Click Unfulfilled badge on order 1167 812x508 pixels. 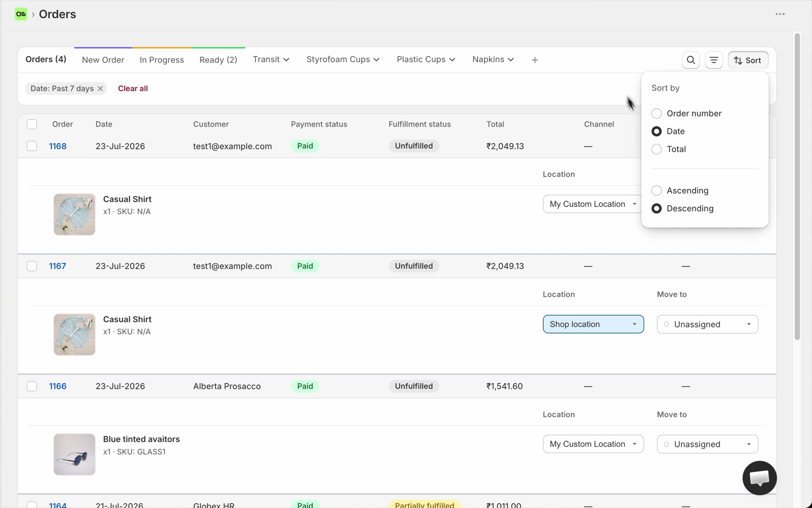(x=414, y=266)
